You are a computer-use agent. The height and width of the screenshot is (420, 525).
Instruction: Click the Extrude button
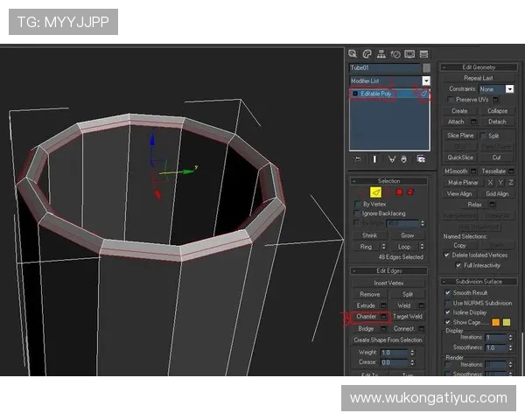pos(366,305)
